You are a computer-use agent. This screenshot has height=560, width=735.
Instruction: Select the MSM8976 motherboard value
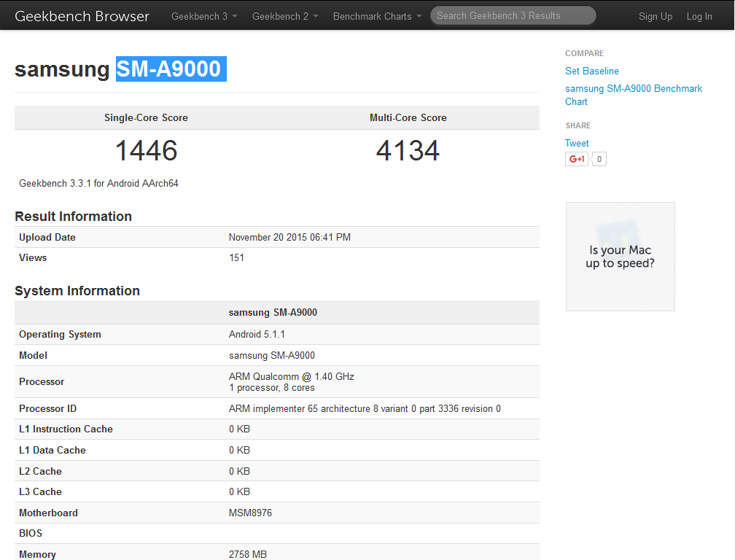point(250,513)
